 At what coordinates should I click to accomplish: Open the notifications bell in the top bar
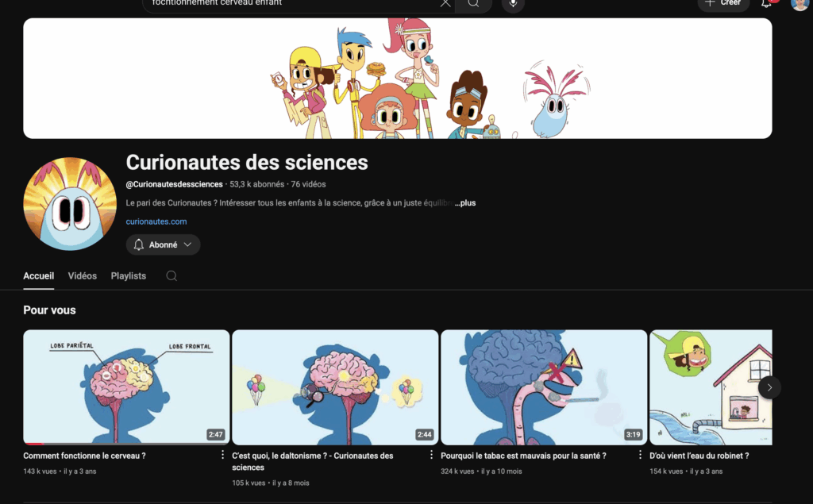[x=766, y=3]
